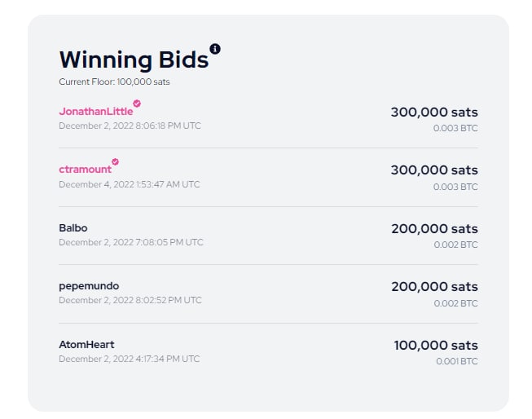This screenshot has width=532, height=419.
Task: Click the info icon beside Winning Bids
Action: pyautogui.click(x=215, y=49)
